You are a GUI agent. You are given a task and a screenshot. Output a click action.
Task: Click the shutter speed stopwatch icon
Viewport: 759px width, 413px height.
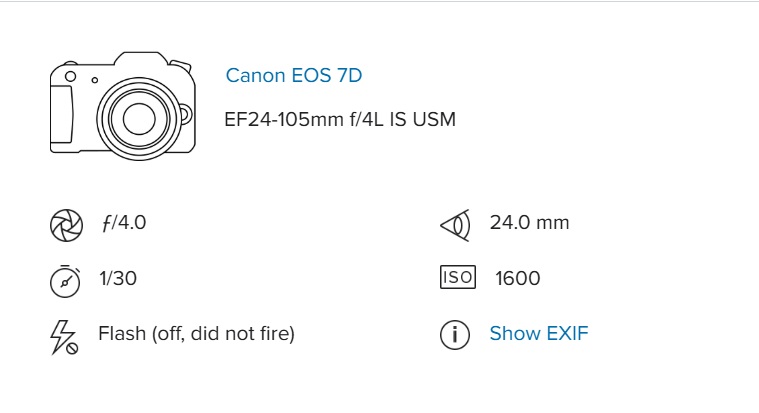[65, 281]
